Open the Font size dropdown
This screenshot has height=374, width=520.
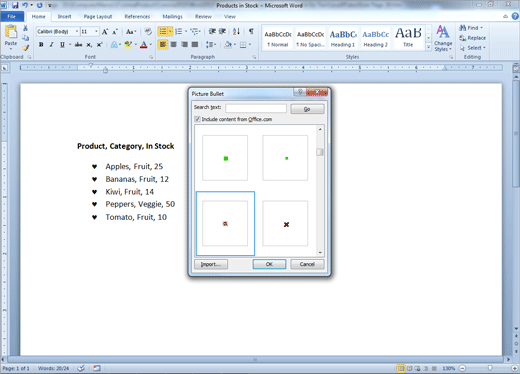96,31
